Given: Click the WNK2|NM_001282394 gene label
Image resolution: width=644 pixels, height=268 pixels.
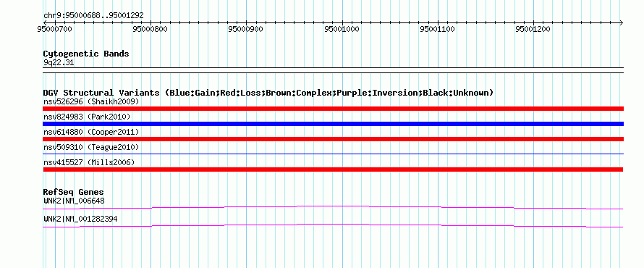Looking at the screenshot, I should coord(80,219).
